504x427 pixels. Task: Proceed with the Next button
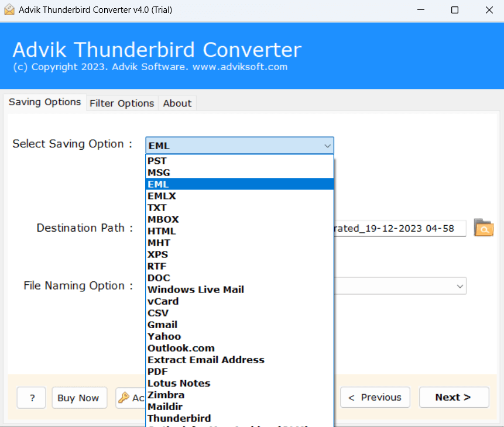[x=454, y=397]
